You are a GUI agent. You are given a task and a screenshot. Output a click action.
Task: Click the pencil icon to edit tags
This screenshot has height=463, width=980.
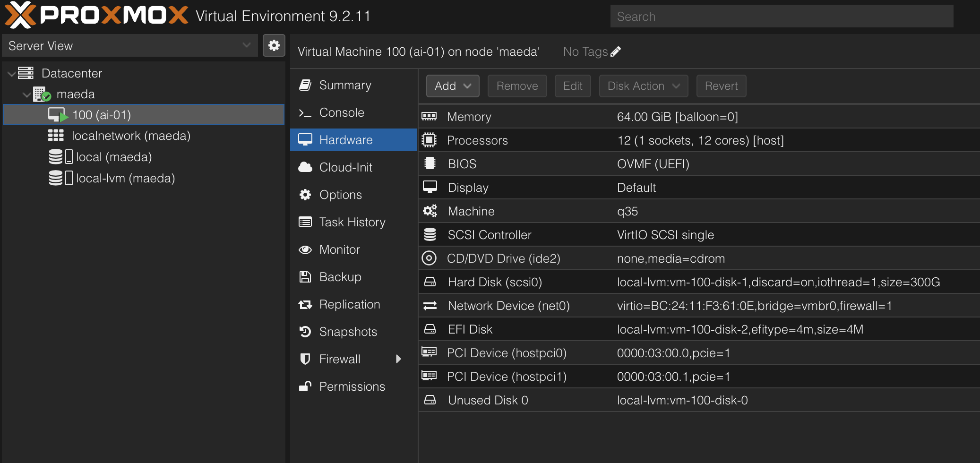616,51
